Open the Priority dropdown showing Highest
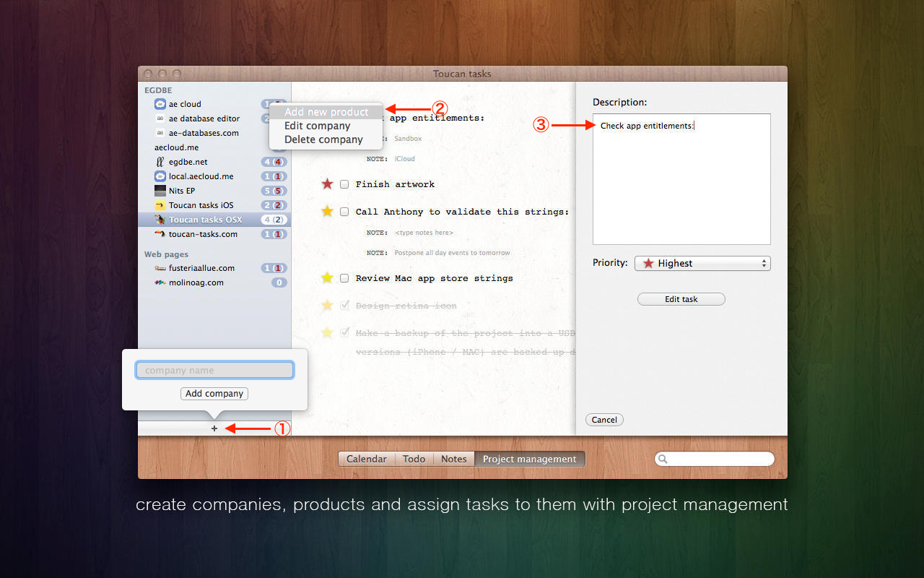Image resolution: width=924 pixels, height=578 pixels. click(x=702, y=264)
